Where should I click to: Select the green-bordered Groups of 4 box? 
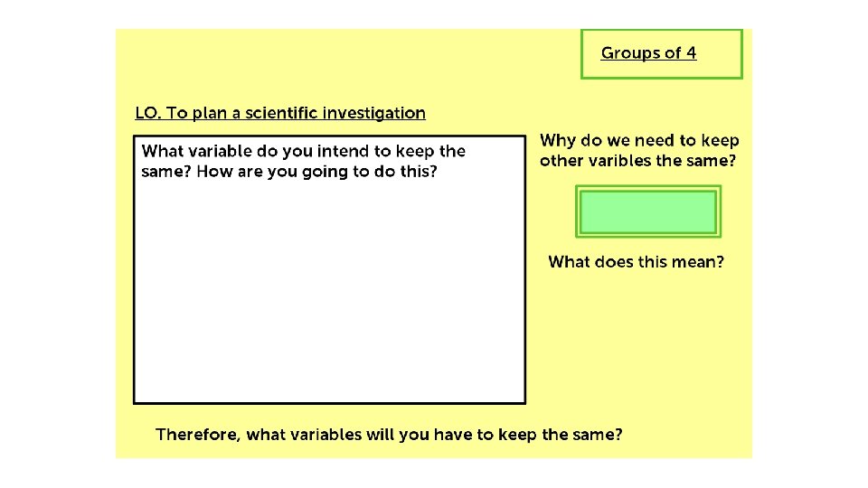click(x=662, y=54)
